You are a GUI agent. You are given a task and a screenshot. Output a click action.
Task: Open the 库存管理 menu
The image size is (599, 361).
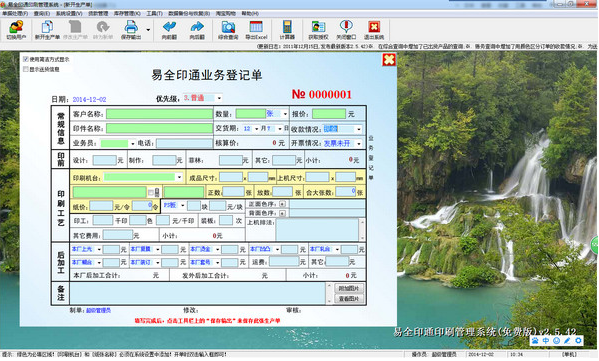(x=127, y=13)
